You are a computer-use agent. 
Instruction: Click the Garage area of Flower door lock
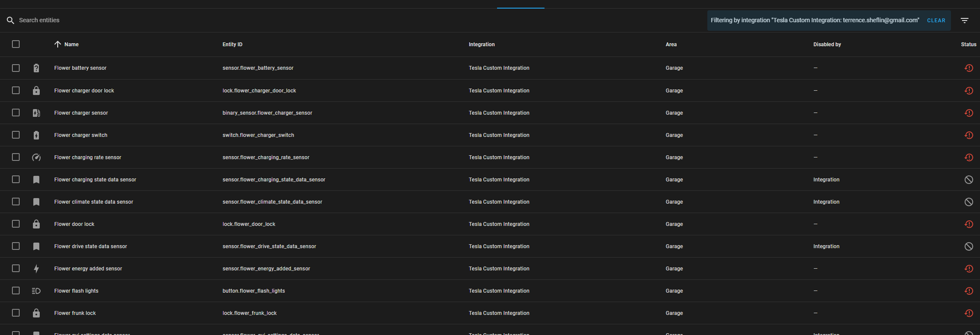point(674,224)
